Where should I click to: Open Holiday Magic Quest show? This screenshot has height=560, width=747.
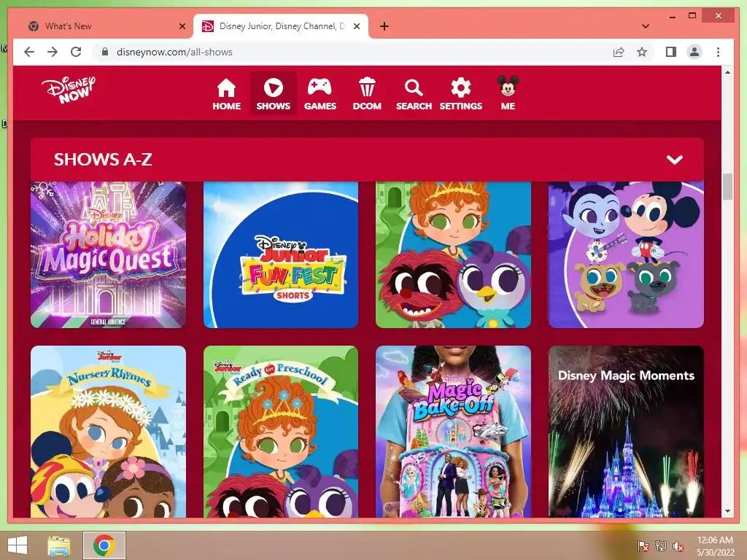(x=108, y=254)
